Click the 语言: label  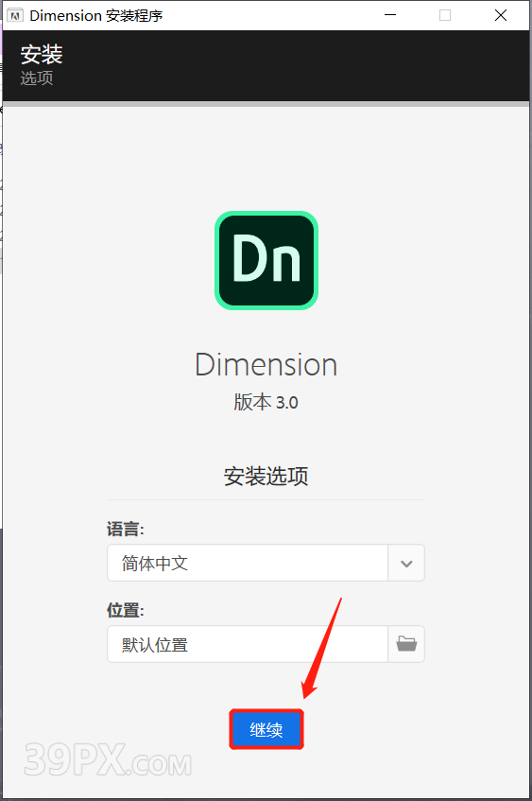click(126, 529)
